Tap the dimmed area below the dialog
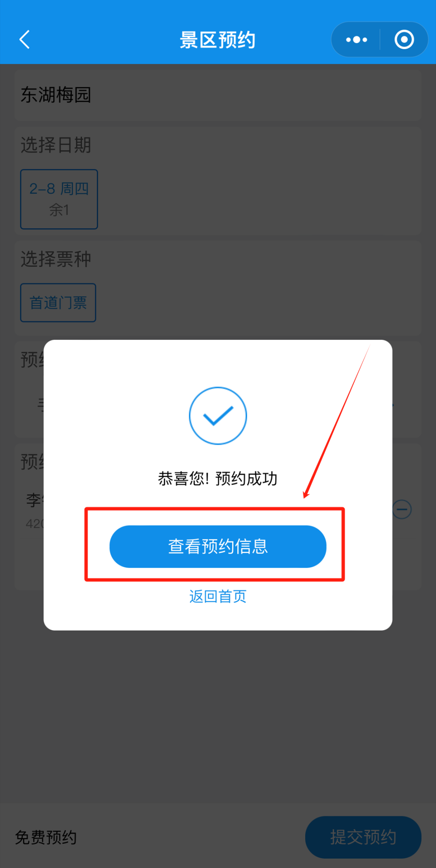Screen dimensions: 436x868 click(x=218, y=715)
